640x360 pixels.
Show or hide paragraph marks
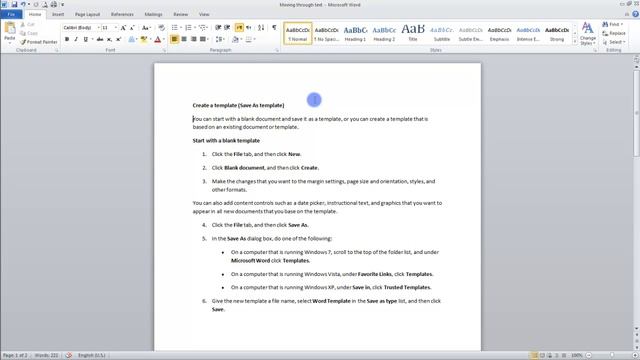274,28
